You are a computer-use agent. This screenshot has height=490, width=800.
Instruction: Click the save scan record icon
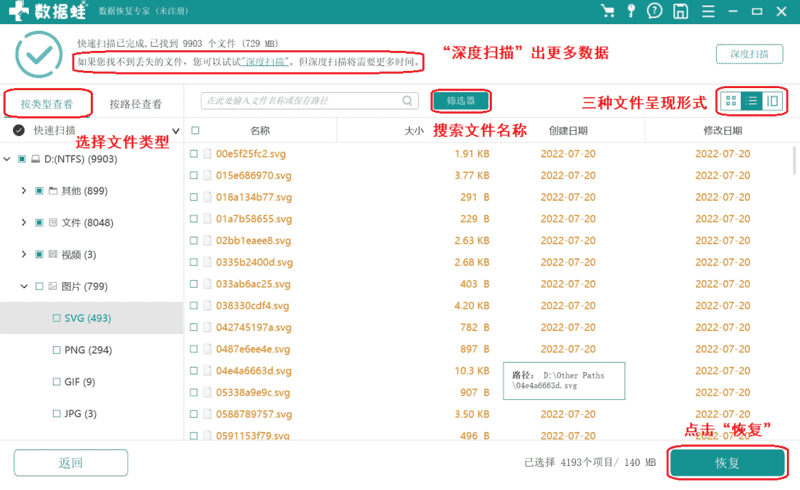[x=680, y=11]
